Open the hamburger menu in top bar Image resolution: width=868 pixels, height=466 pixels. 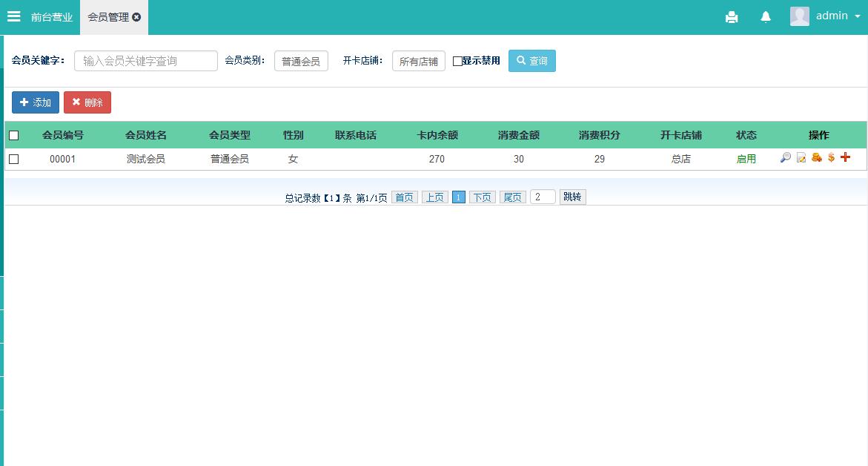tap(13, 16)
